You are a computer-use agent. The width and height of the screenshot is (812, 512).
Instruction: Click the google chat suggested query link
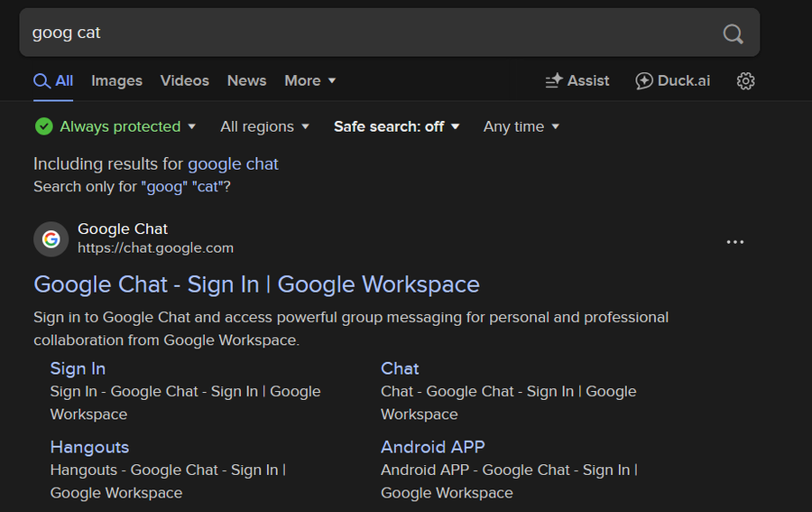(233, 163)
